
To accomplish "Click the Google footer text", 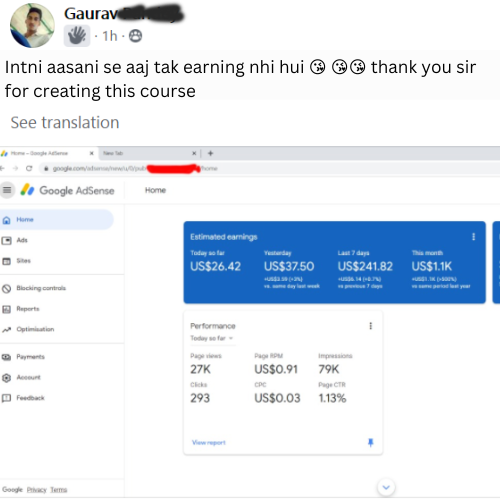I will point(12,490).
